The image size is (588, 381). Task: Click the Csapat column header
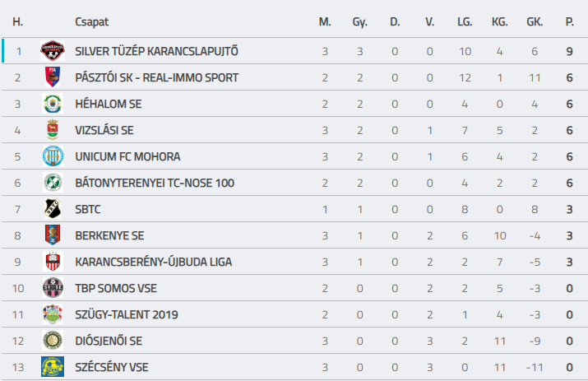pos(92,21)
